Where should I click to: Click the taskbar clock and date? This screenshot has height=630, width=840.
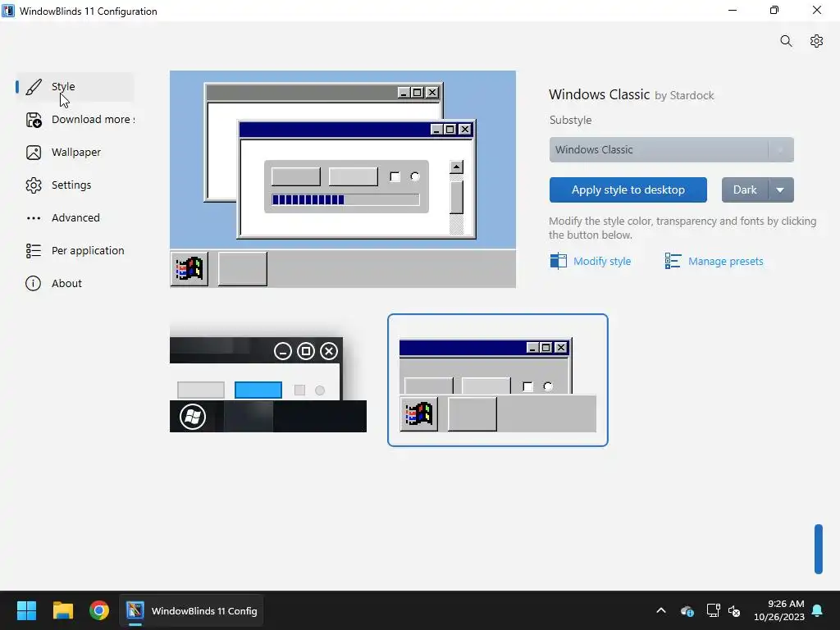[779, 610]
